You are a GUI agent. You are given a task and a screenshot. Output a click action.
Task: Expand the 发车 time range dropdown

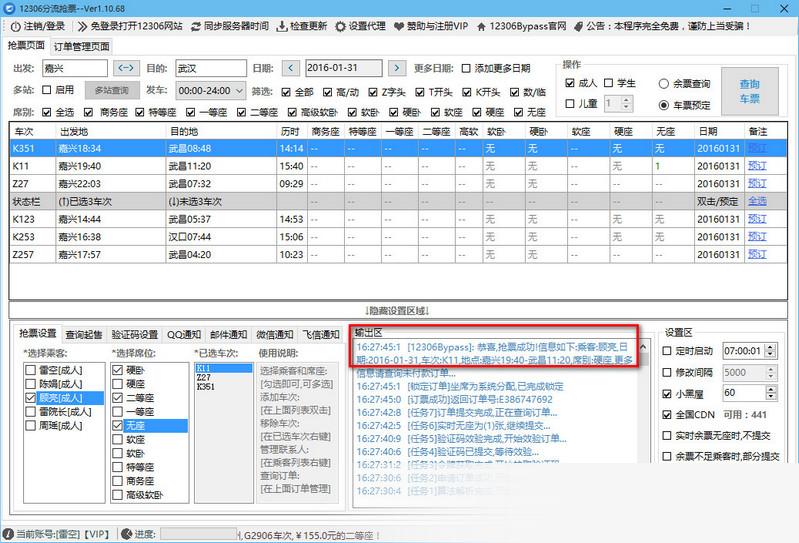pos(237,90)
